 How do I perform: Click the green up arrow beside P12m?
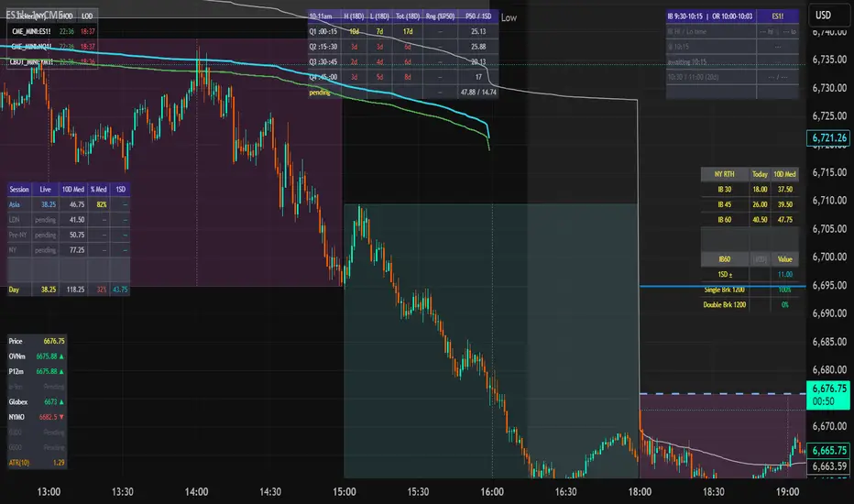pos(61,372)
